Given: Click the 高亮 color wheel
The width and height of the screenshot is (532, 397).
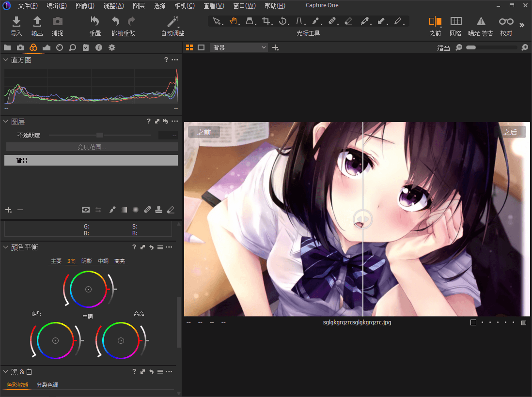Looking at the screenshot, I should 121,340.
